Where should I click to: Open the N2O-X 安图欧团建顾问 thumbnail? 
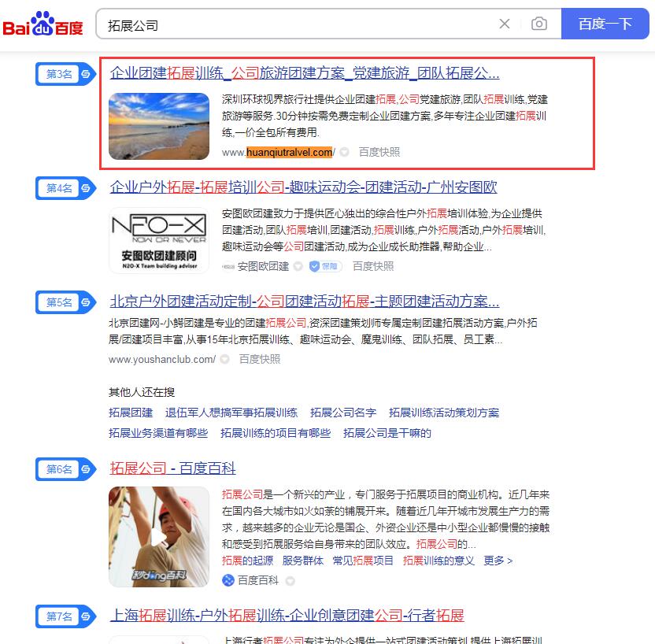(x=159, y=240)
